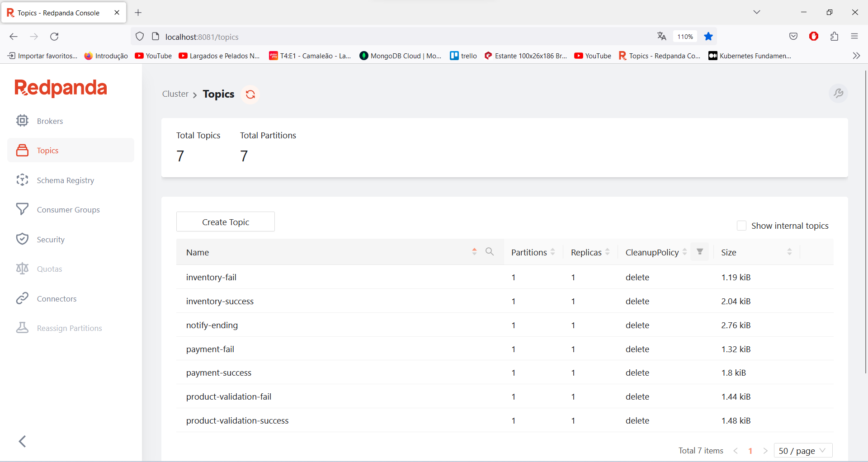Open the payment-success topic
The height and width of the screenshot is (462, 868).
click(219, 373)
